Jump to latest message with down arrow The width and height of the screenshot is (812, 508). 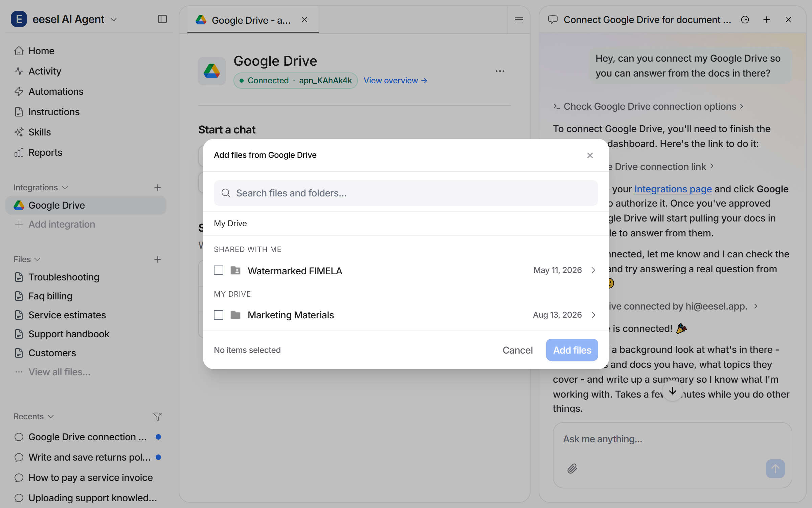tap(673, 391)
